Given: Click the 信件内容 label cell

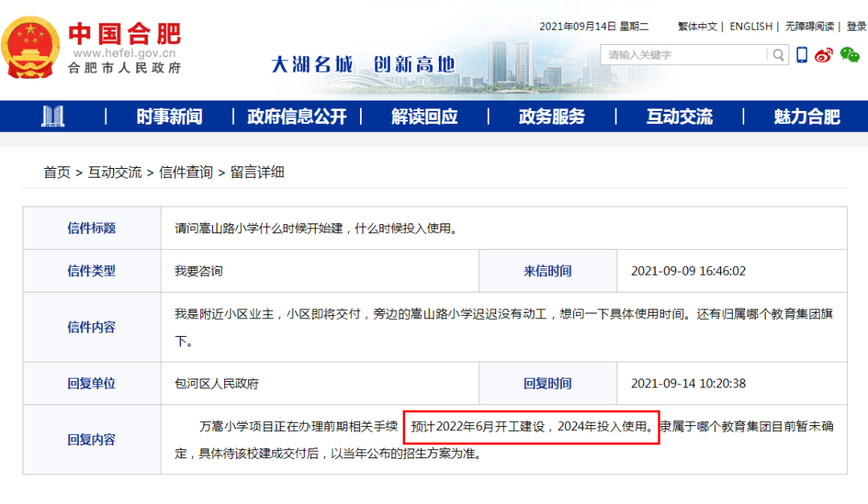Looking at the screenshot, I should pos(92,327).
